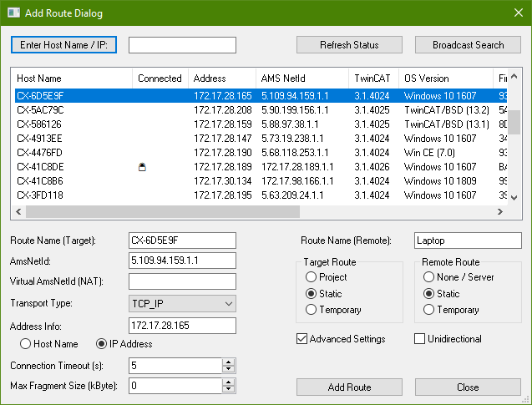Select host row CX-41C8DE
Viewport: 532px width, 405px height.
[261, 167]
